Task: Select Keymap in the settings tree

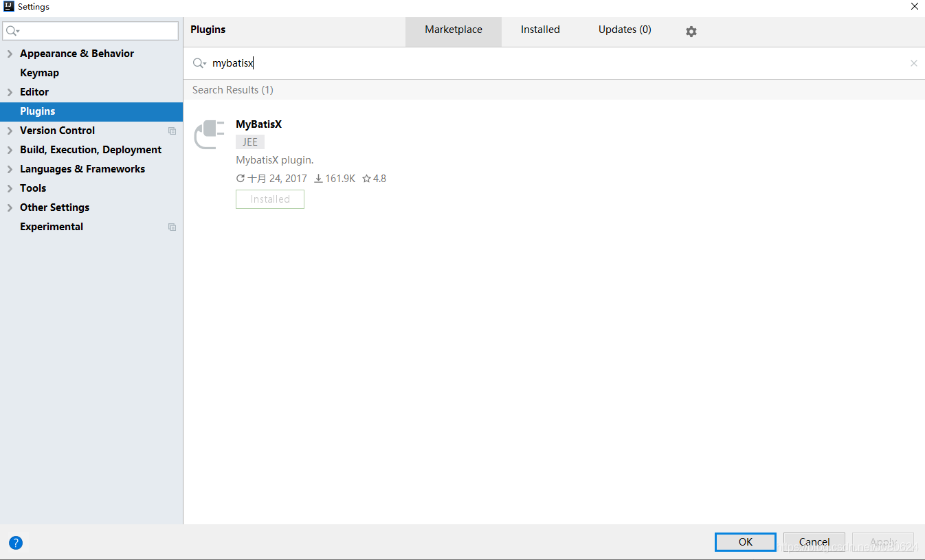Action: [x=39, y=73]
